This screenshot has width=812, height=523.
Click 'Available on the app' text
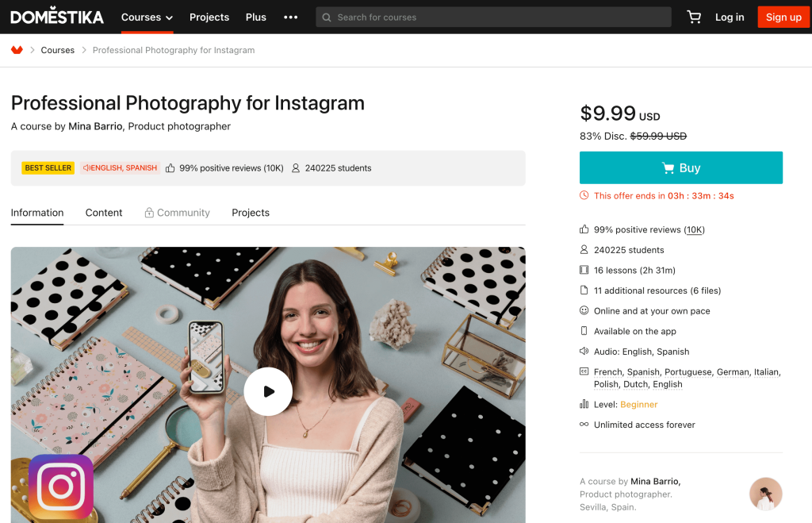click(635, 331)
